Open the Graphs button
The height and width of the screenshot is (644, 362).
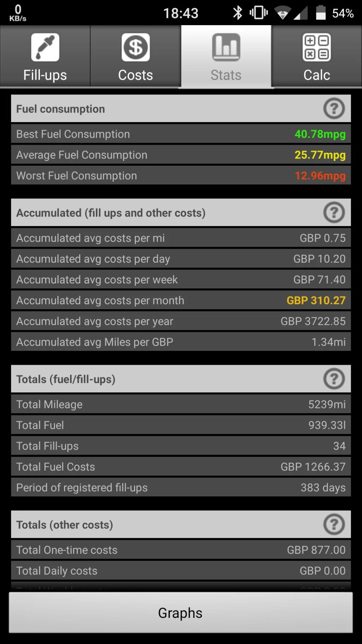tap(181, 613)
